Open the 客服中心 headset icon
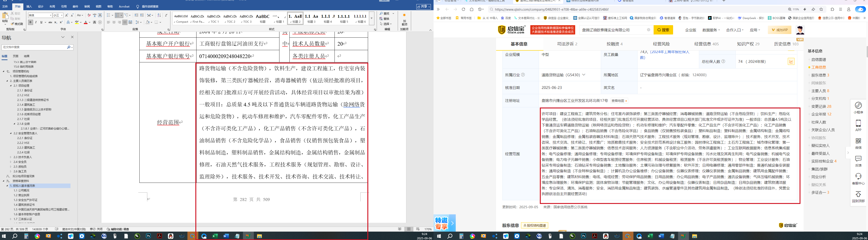 tap(858, 179)
